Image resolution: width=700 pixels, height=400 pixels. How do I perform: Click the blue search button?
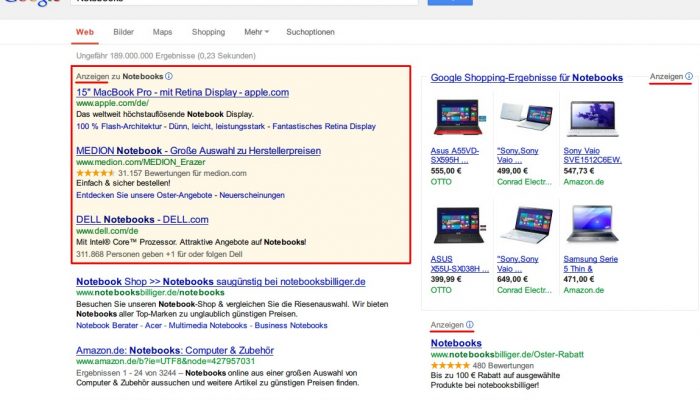[450, 2]
